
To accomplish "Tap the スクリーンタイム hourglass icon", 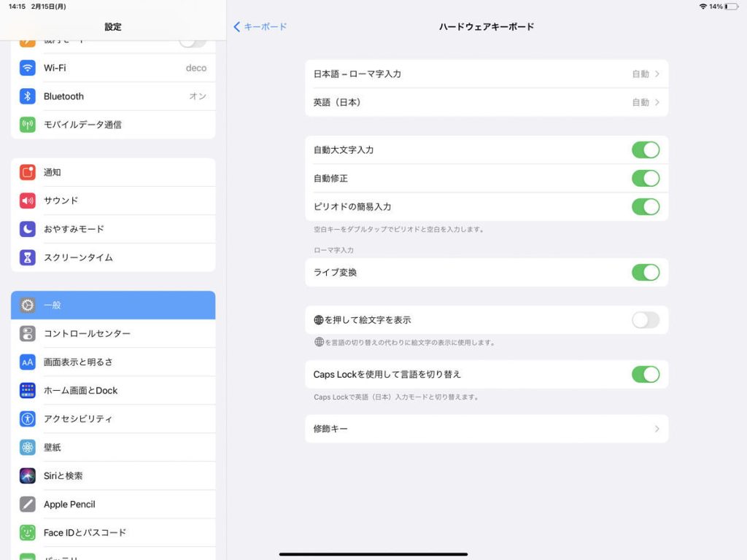I will click(x=28, y=257).
